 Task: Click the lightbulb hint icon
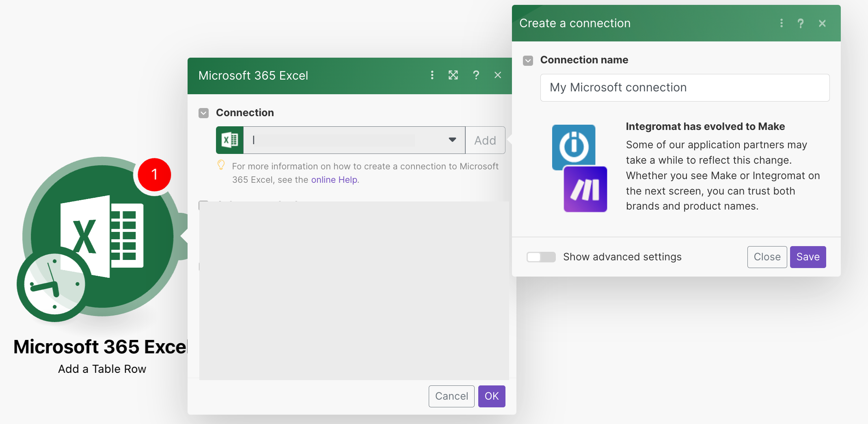tap(221, 165)
